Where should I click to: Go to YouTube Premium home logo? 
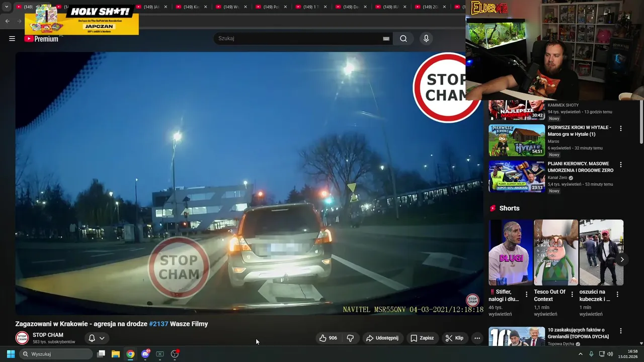[x=41, y=39]
